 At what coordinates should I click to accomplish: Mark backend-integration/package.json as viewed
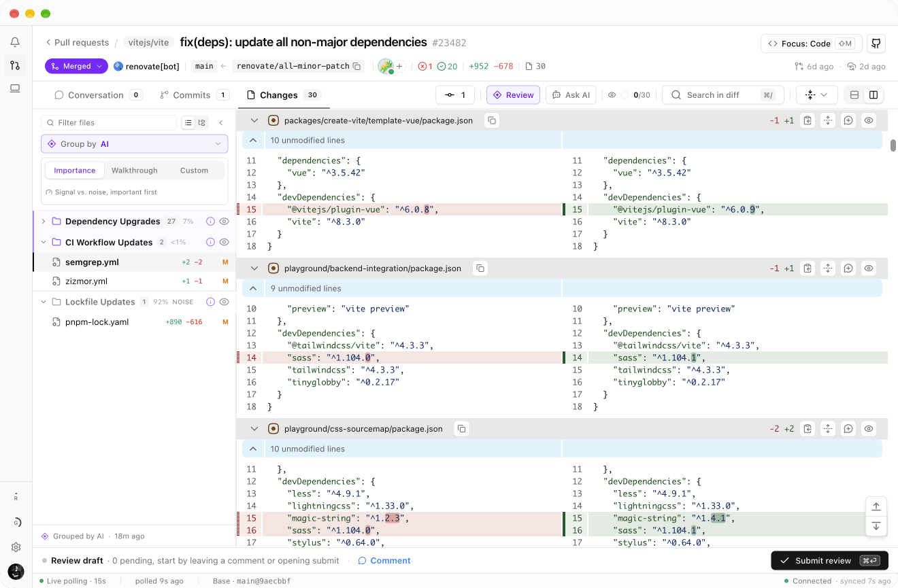point(869,269)
